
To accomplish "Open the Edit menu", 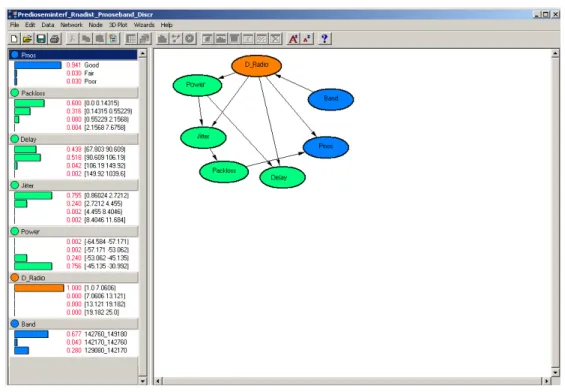I will 30,25.
